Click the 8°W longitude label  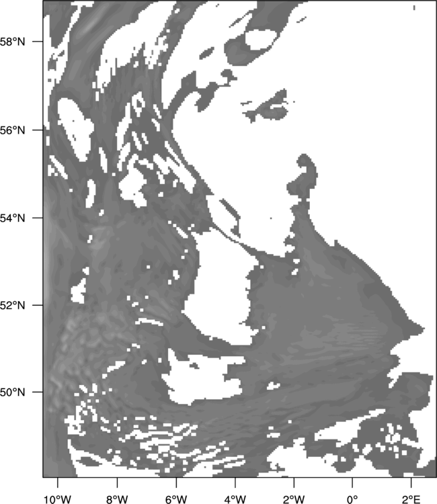pos(117,499)
